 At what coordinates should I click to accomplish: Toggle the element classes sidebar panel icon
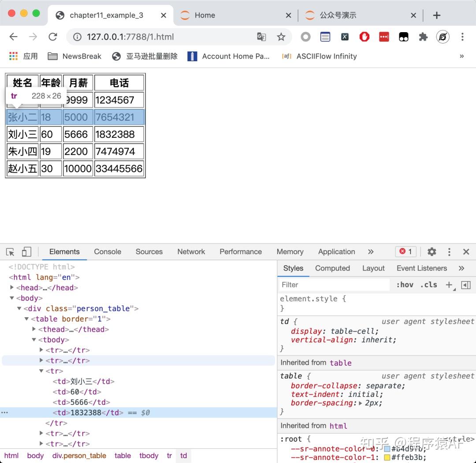point(465,285)
